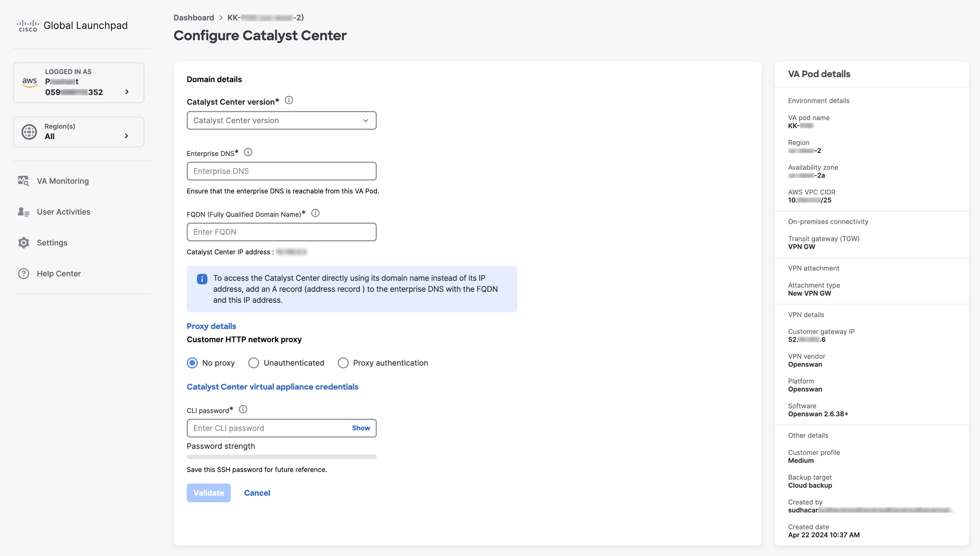Viewport: 980px width, 556px height.
Task: Open User Activities from the sidebar
Action: [x=63, y=212]
